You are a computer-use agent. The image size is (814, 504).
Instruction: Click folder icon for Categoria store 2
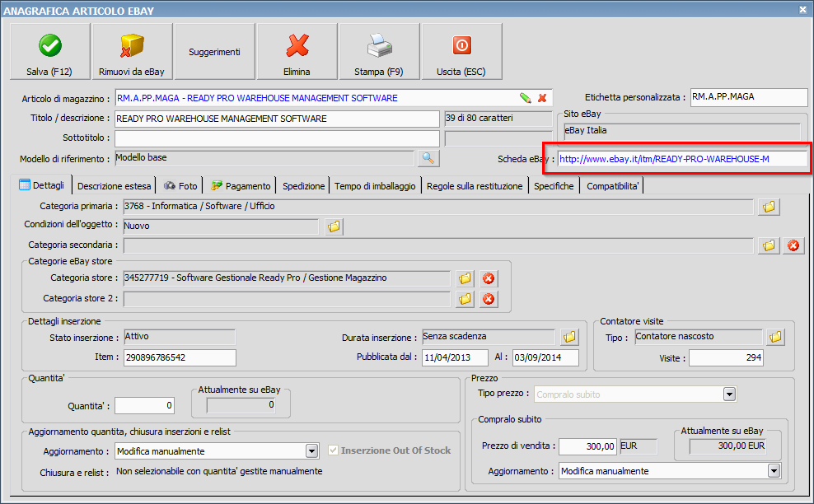tap(465, 299)
